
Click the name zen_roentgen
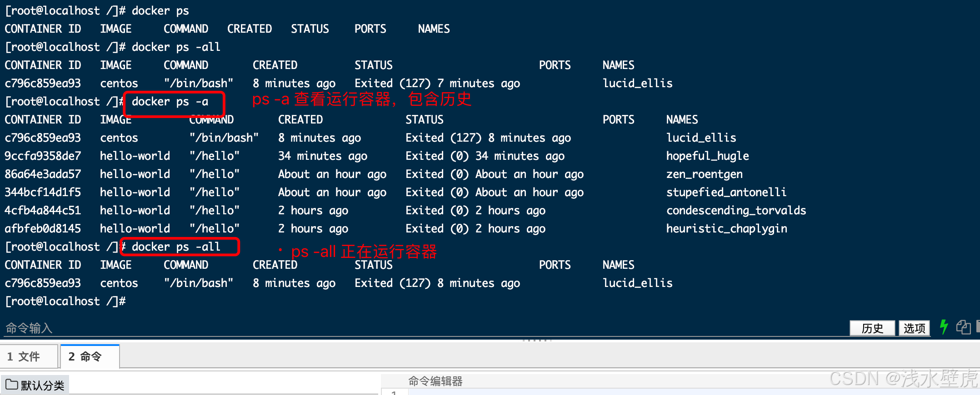click(704, 174)
